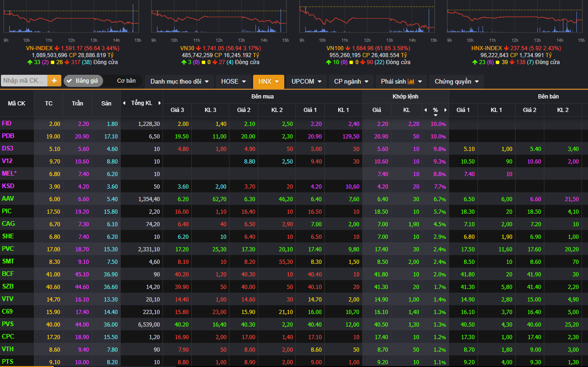Select the Bảng giá view toggle
Viewport: 588px width, 367px height.
83,81
